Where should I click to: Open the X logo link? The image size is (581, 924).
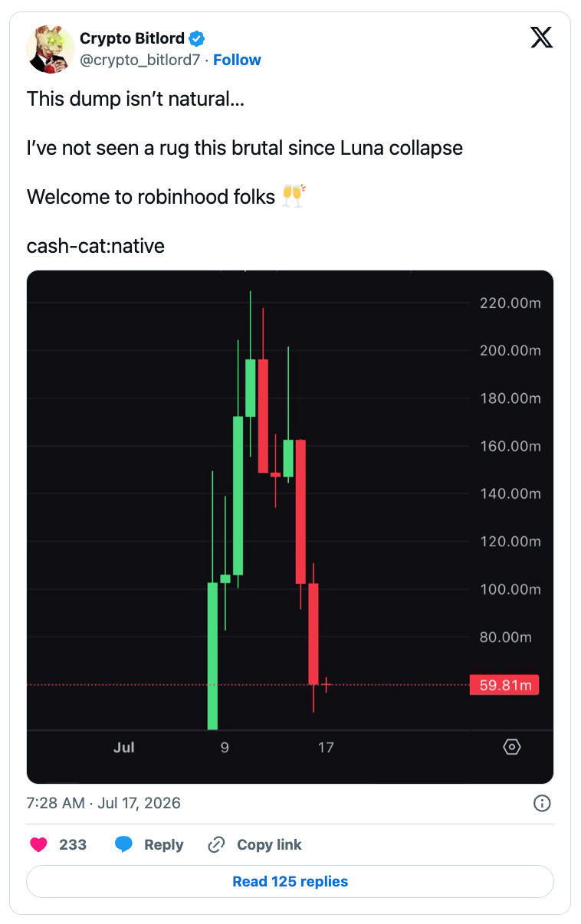(541, 38)
